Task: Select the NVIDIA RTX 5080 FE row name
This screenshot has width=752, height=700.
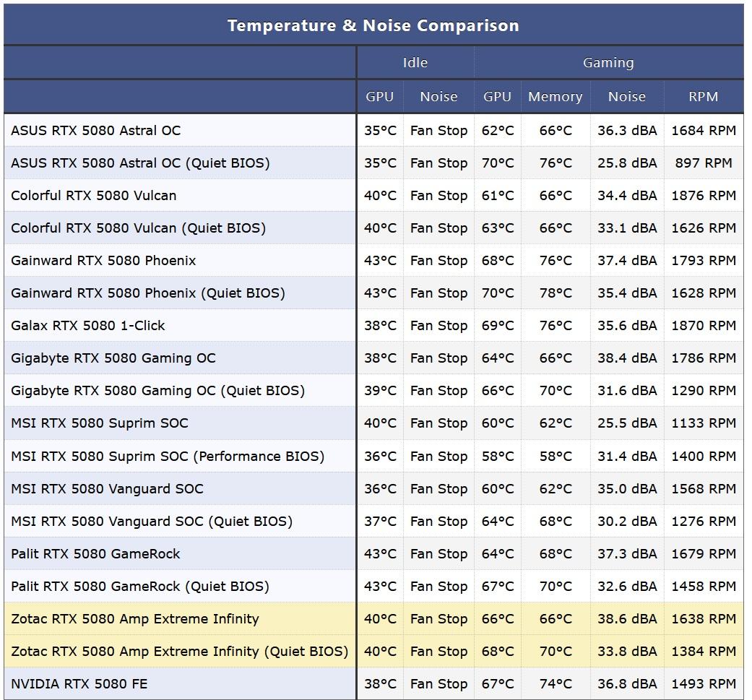Action: click(79, 683)
